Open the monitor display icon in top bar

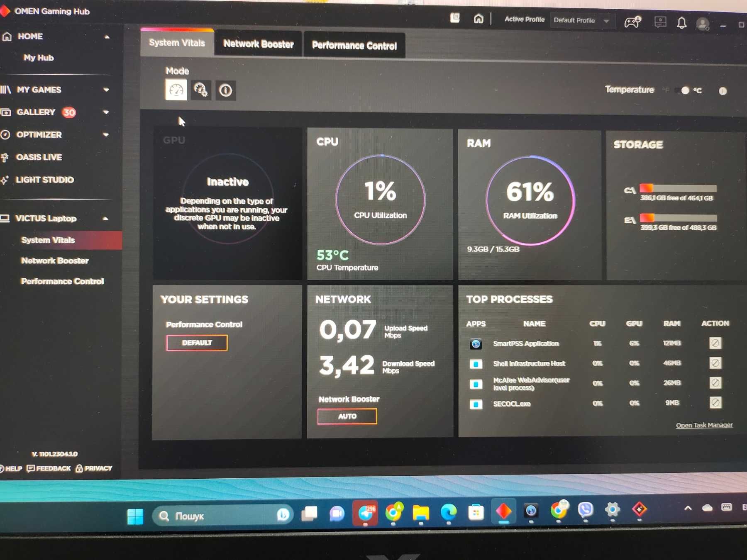tap(660, 22)
